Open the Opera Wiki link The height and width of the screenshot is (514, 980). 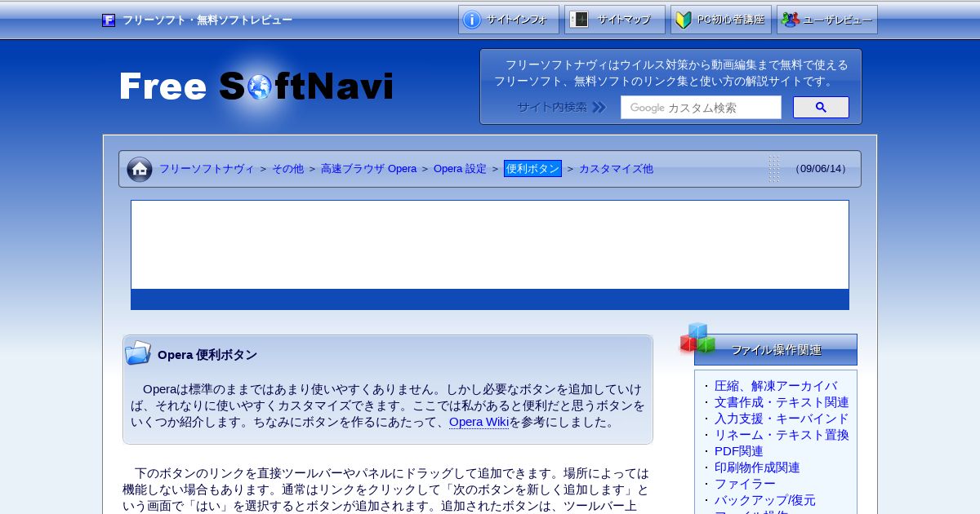pyautogui.click(x=479, y=422)
